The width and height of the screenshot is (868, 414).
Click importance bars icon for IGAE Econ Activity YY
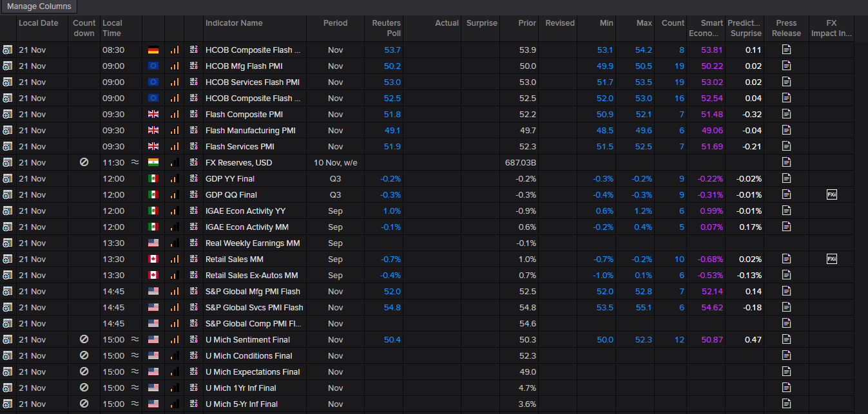175,211
